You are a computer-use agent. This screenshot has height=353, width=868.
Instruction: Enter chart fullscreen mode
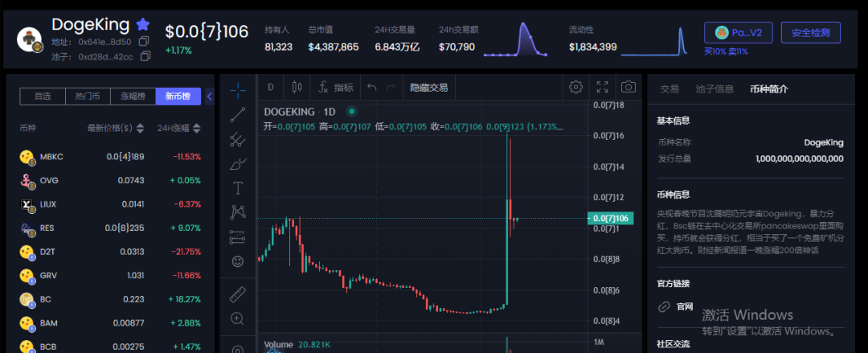pos(602,87)
